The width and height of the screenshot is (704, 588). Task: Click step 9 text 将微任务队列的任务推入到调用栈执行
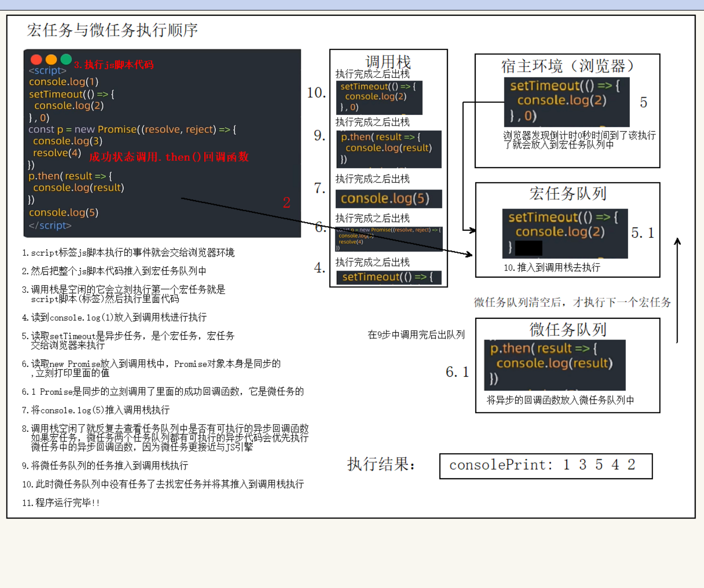(105, 466)
